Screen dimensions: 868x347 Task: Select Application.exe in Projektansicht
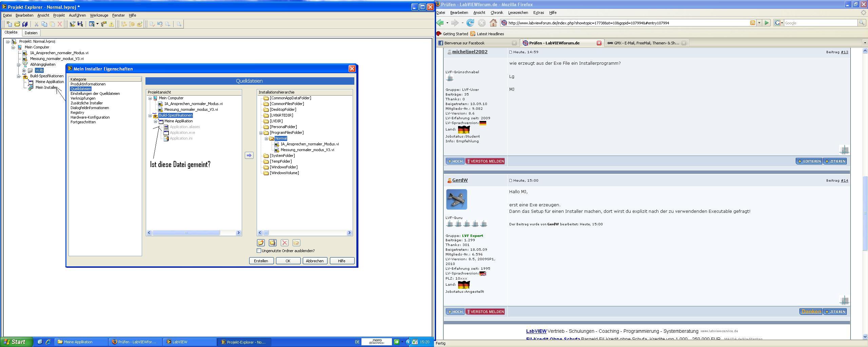pos(182,133)
